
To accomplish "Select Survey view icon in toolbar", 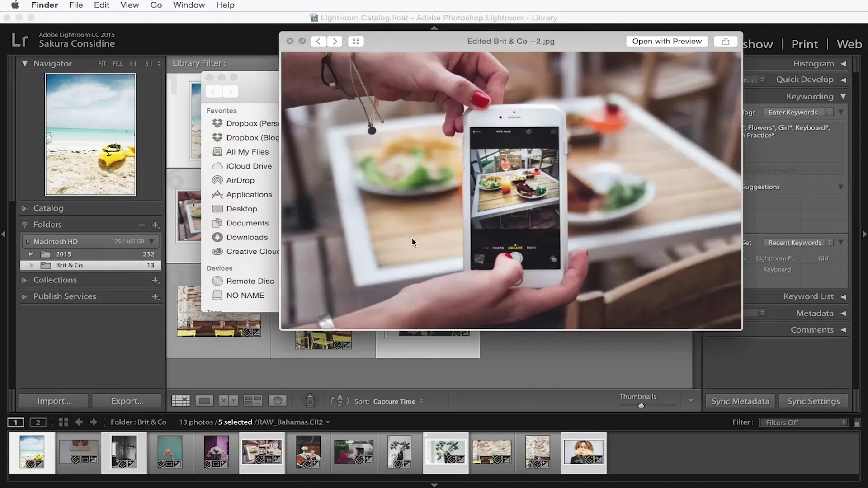I will tap(253, 401).
